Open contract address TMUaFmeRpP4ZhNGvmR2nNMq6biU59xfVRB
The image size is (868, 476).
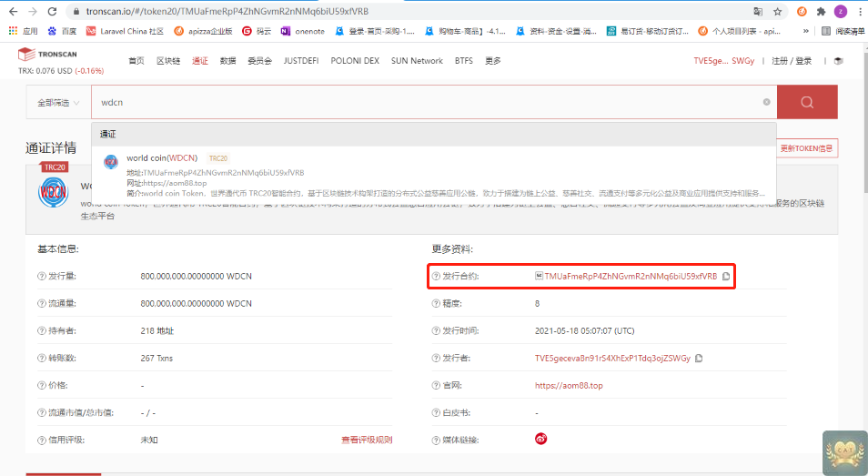(x=631, y=276)
